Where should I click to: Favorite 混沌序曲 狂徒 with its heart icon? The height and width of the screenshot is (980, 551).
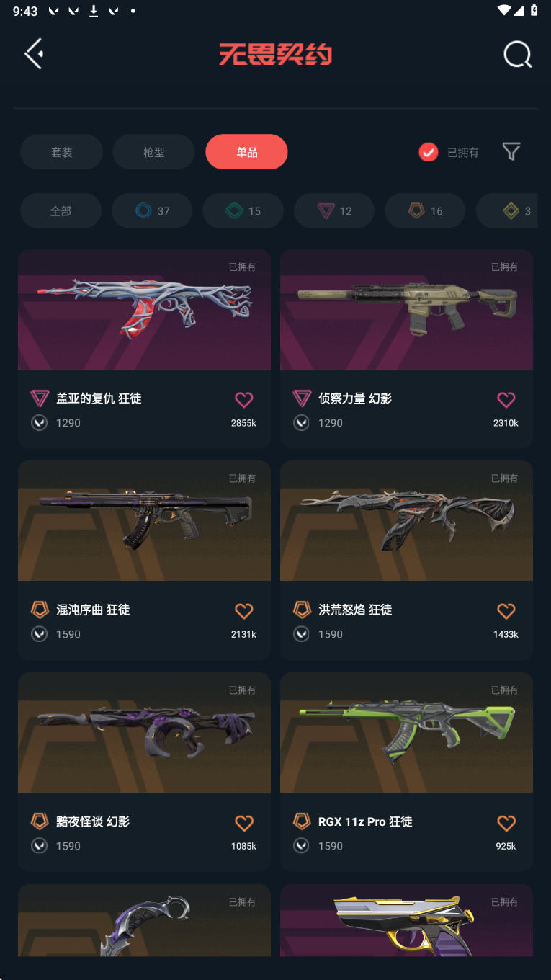(x=244, y=611)
